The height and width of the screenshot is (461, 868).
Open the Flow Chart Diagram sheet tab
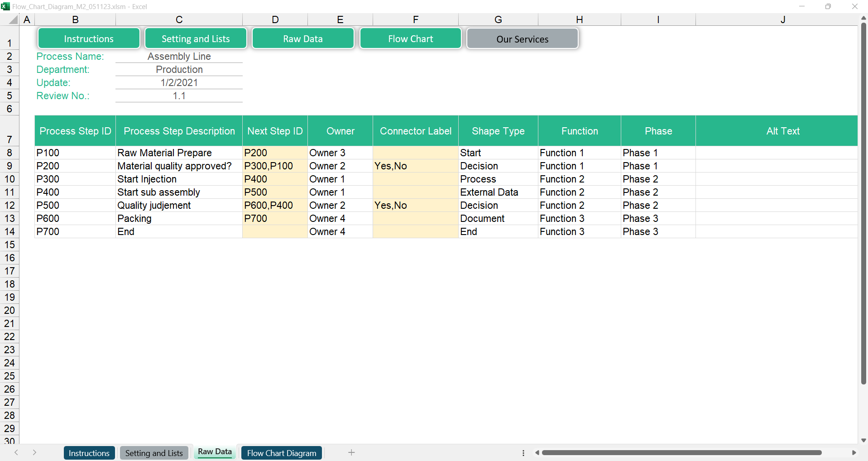[281, 453]
